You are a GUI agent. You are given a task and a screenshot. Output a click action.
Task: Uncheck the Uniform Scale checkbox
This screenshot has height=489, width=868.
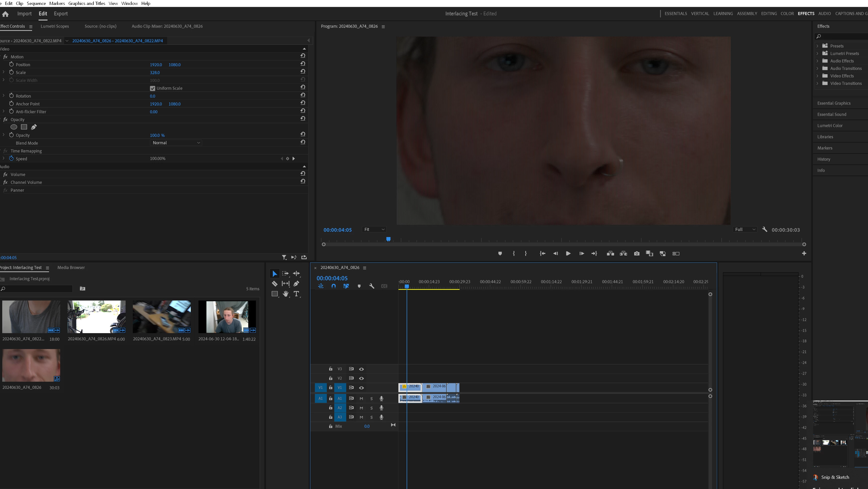pos(152,88)
